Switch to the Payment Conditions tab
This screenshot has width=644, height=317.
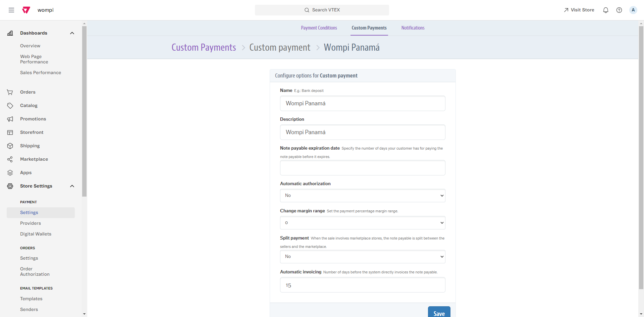coord(319,28)
